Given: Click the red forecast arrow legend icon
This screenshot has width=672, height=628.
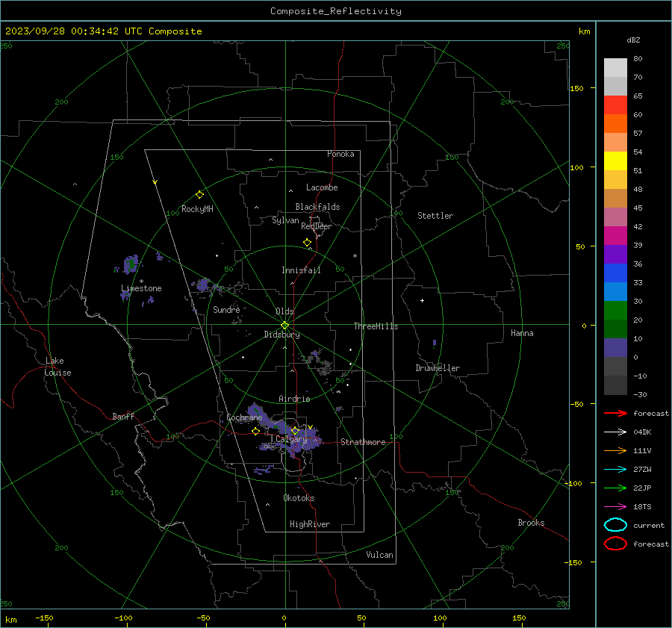Looking at the screenshot, I should click(615, 413).
